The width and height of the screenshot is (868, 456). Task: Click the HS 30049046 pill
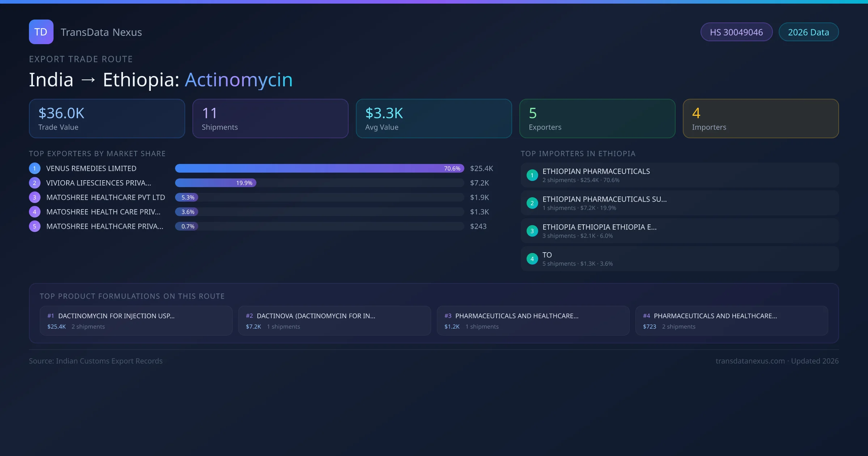click(x=736, y=32)
